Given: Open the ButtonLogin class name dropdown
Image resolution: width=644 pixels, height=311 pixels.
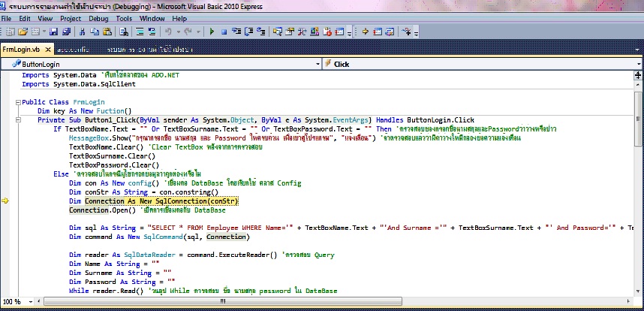Looking at the screenshot, I should click(x=318, y=64).
